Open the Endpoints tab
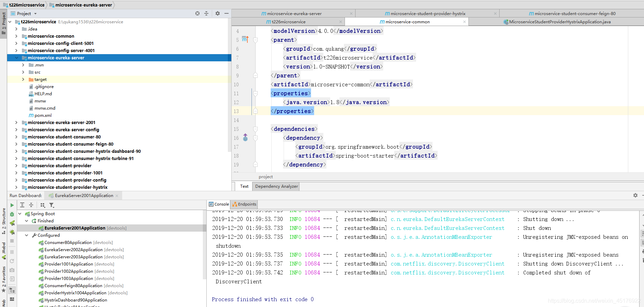Viewport: 644px width, 307px height. coord(244,204)
